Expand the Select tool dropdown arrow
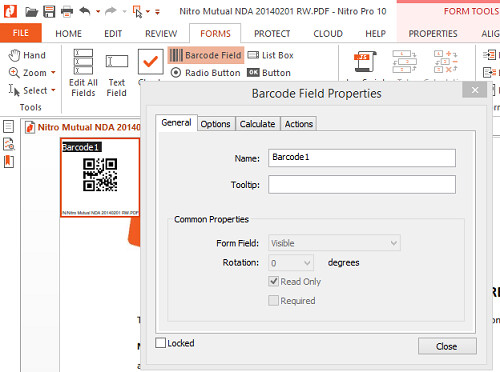The width and height of the screenshot is (500, 372). tap(53, 90)
